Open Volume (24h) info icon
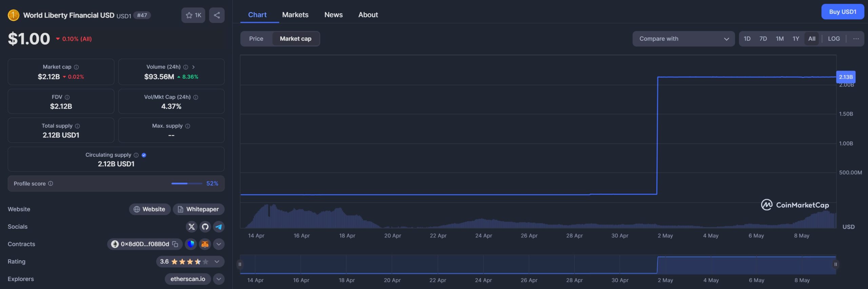Image resolution: width=868 pixels, height=289 pixels. tap(185, 67)
